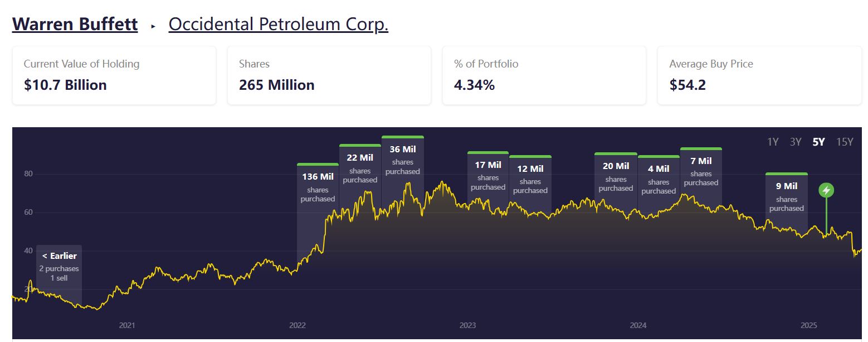
Task: Select the 5Y chart range
Action: 818,142
